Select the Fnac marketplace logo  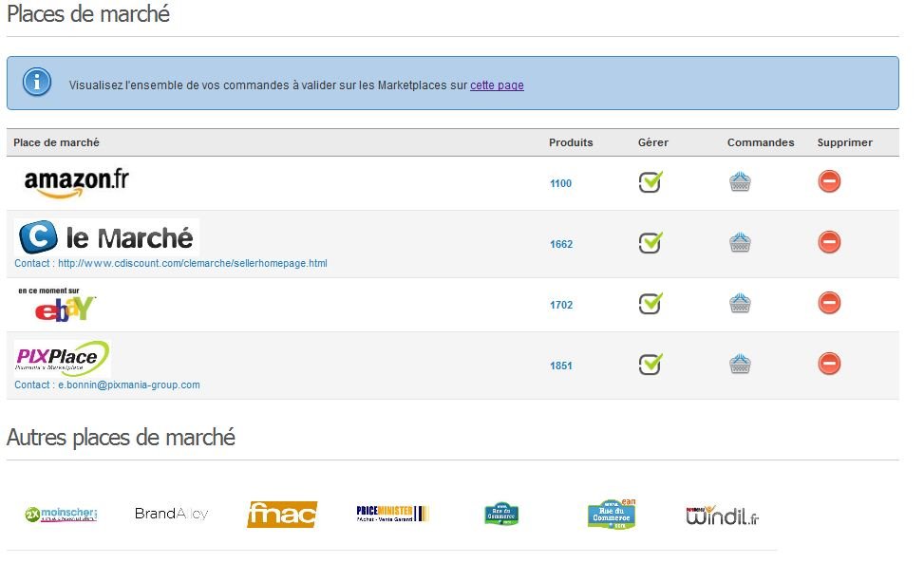282,515
